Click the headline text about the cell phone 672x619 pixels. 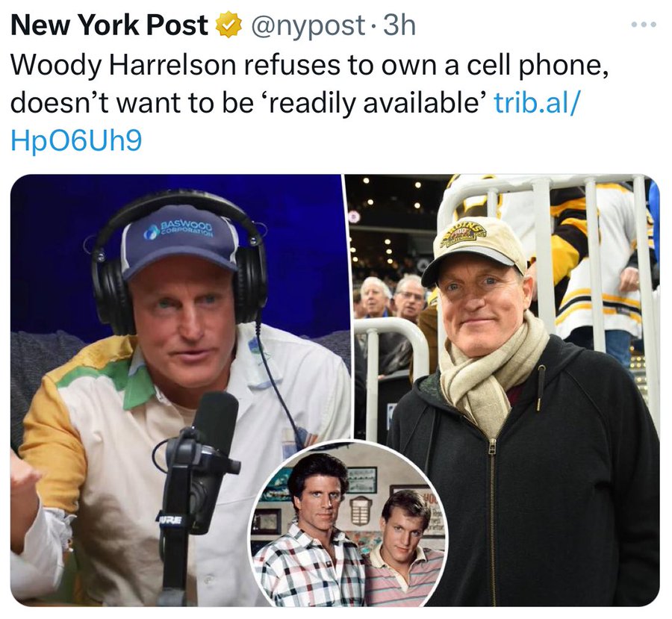coord(308,84)
